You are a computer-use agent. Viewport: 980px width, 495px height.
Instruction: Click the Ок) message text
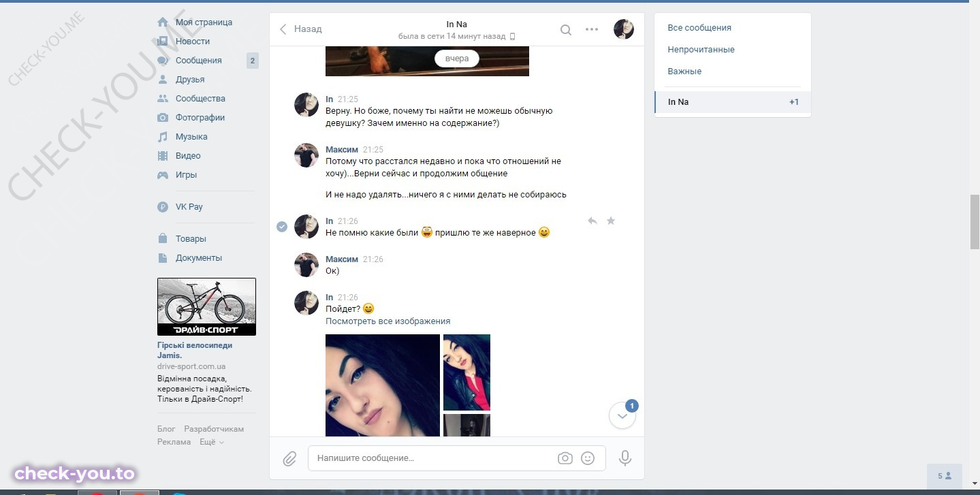click(332, 271)
